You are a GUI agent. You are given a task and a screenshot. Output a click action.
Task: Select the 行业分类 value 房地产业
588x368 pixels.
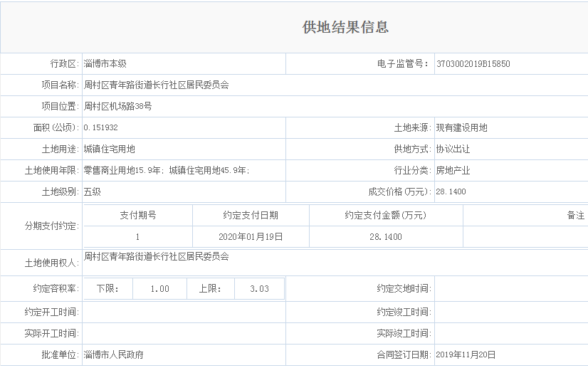click(x=453, y=171)
